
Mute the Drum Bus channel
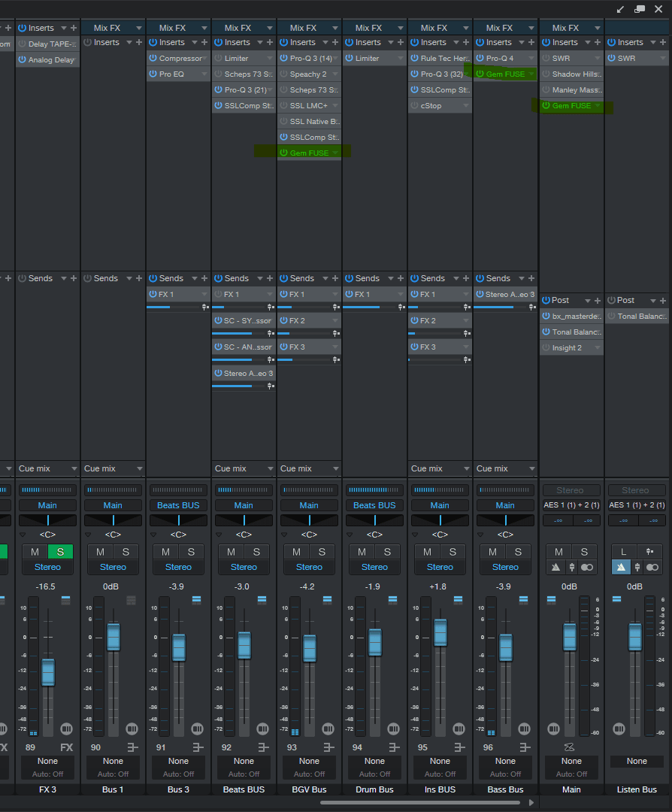point(362,552)
